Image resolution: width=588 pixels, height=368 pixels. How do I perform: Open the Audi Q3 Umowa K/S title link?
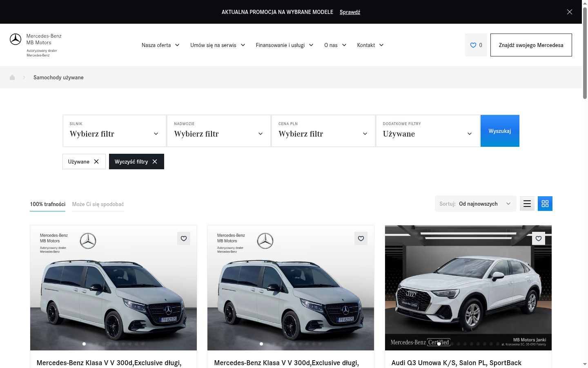[457, 363]
